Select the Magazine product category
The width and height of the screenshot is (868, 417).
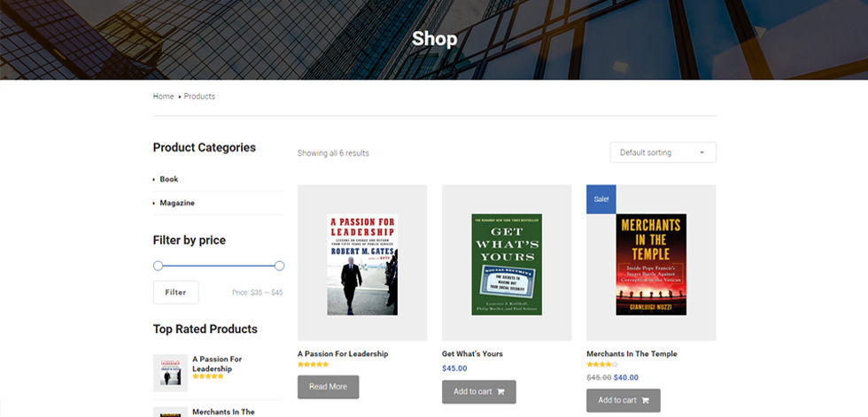coord(177,203)
